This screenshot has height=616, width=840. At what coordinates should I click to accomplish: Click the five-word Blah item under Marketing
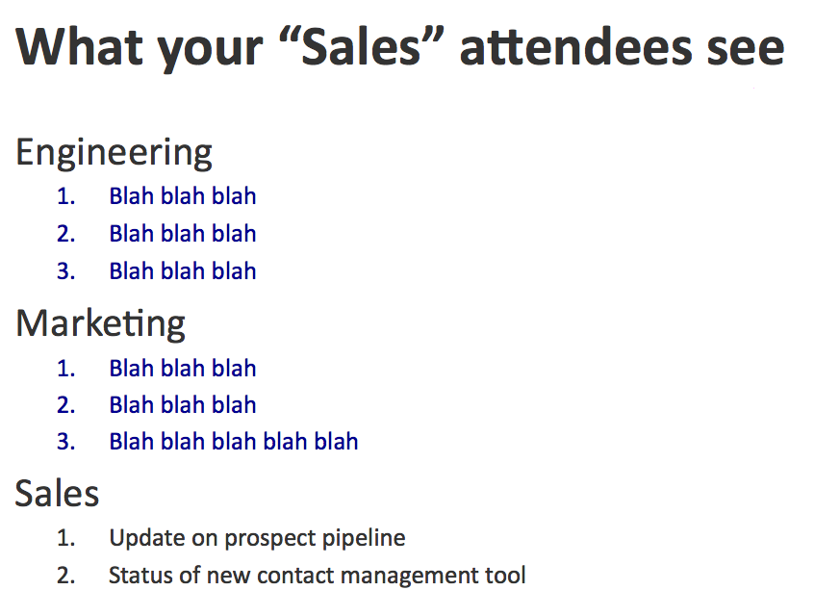233,442
